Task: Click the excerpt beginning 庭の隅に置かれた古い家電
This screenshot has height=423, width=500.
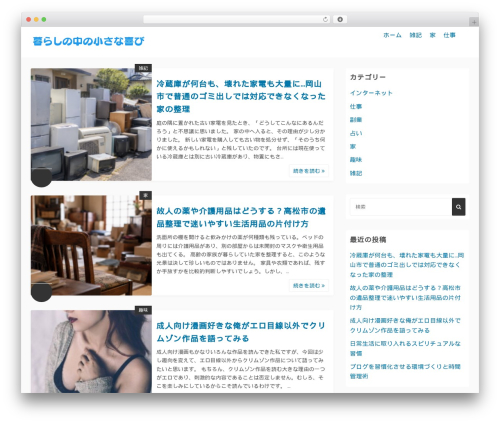Action: [241, 140]
